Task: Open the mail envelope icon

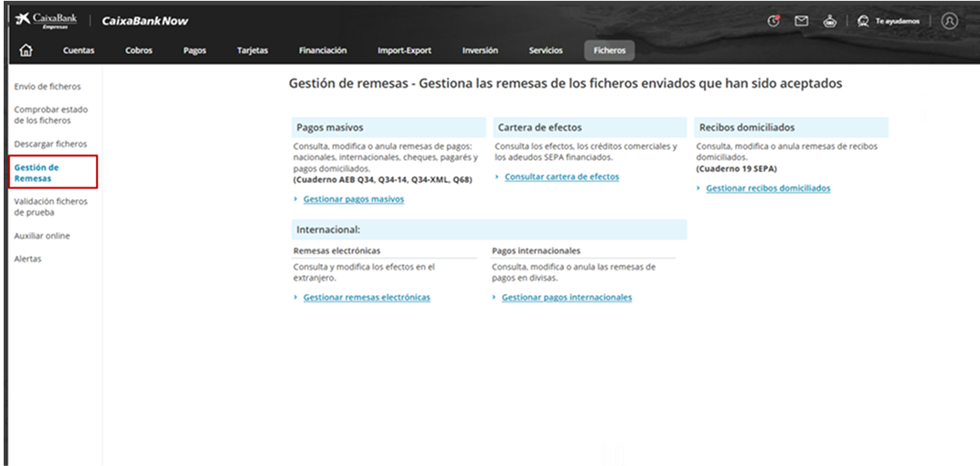Action: click(x=802, y=21)
